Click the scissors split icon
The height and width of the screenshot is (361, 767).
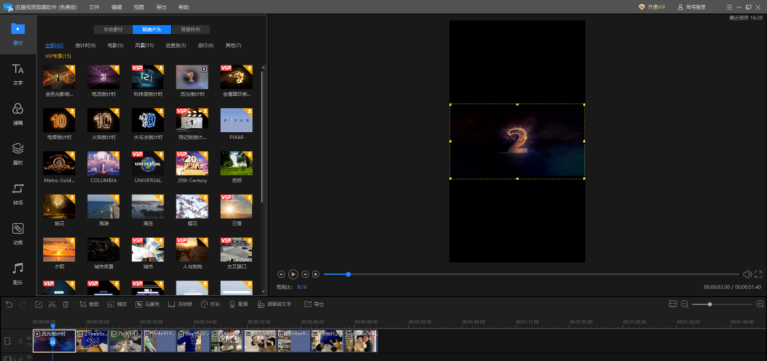click(x=52, y=304)
